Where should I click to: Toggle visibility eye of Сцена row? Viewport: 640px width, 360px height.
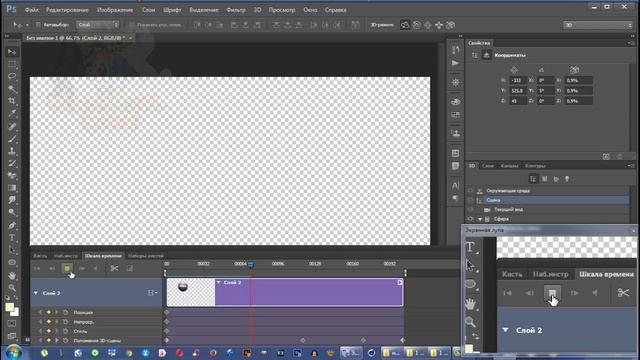pos(470,200)
